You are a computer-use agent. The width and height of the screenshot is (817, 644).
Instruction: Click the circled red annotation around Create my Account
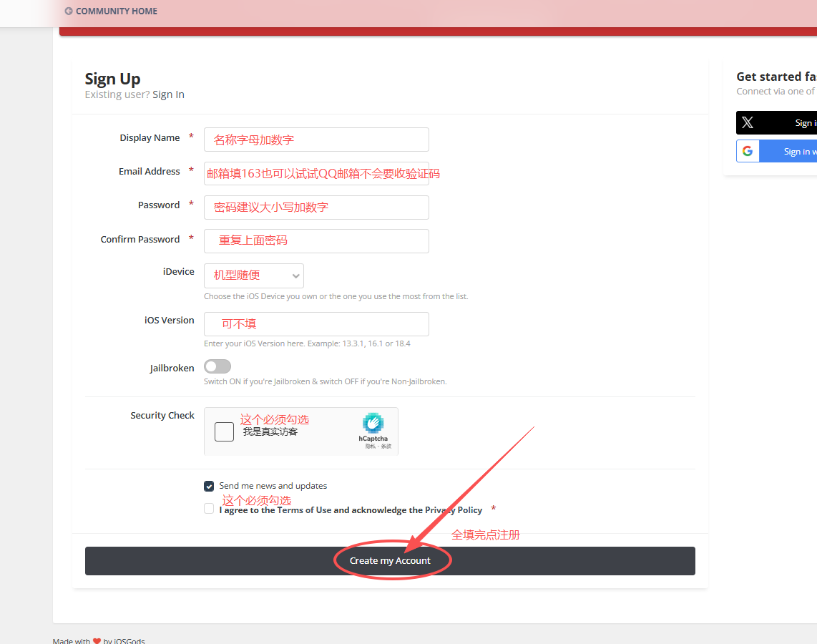[393, 560]
